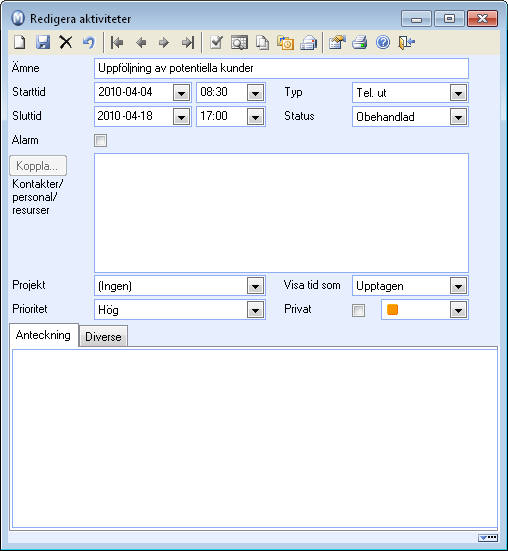Click the New blank activity icon
The width and height of the screenshot is (508, 551).
(x=20, y=43)
